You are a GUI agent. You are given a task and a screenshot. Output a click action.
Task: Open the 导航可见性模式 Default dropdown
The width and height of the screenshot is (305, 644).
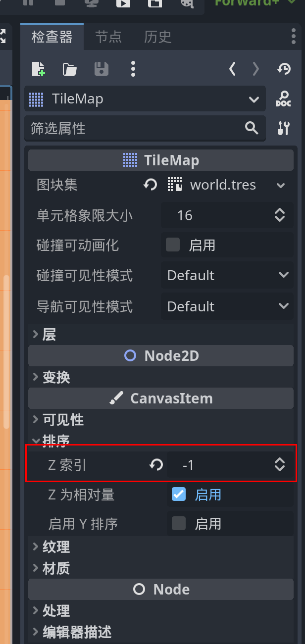pos(227,306)
